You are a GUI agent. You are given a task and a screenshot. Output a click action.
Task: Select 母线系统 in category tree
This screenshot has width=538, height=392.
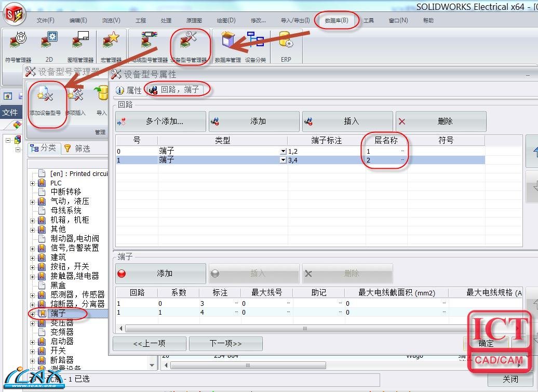pos(66,211)
